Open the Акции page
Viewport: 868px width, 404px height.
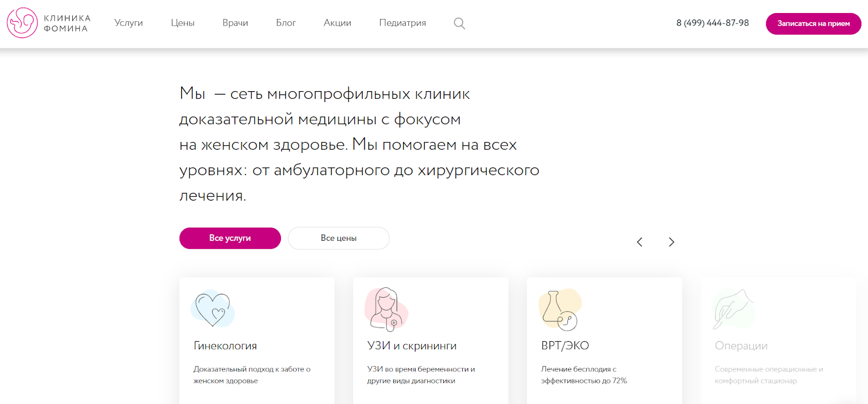coord(337,23)
